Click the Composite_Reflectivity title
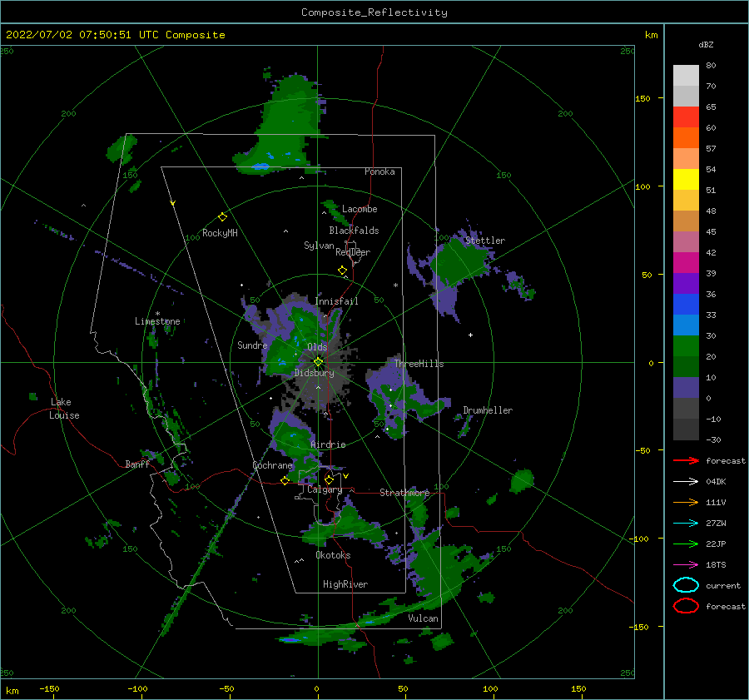 374,12
